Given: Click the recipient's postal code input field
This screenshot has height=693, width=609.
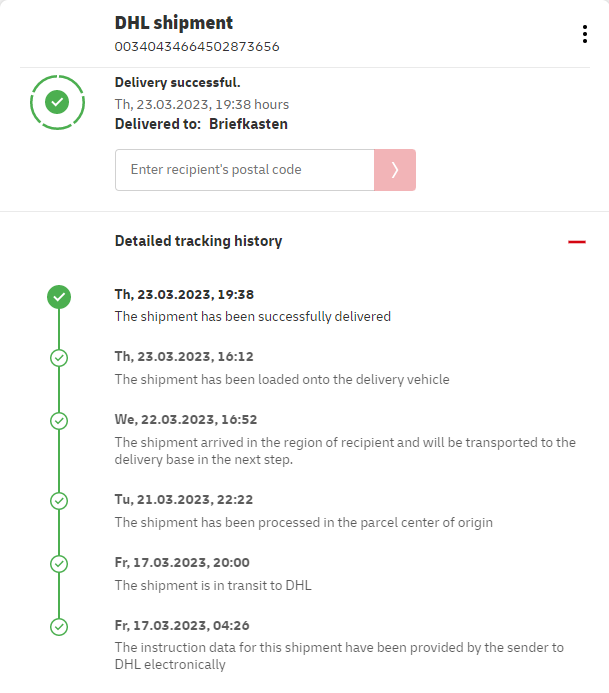Looking at the screenshot, I should pos(245,170).
